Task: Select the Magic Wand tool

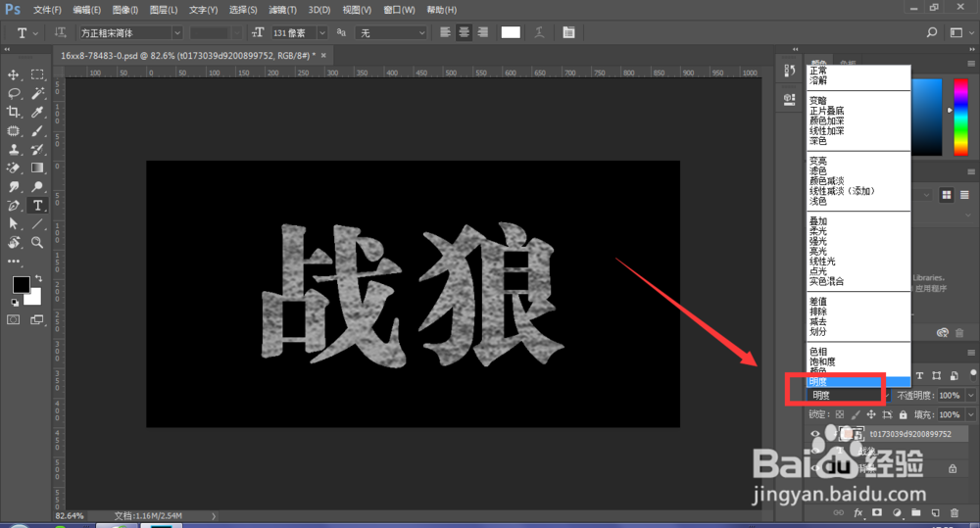Action: click(x=37, y=93)
